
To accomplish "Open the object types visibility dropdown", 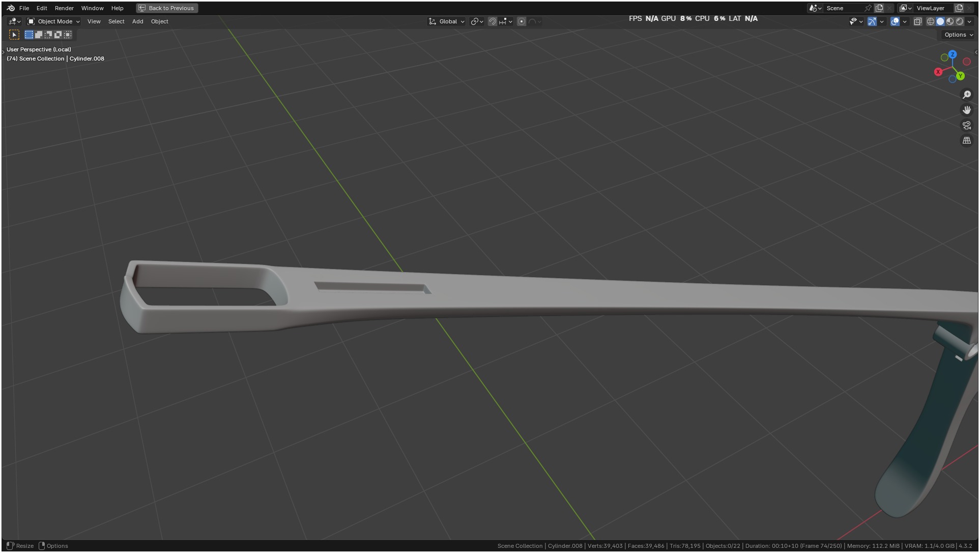I will (856, 21).
